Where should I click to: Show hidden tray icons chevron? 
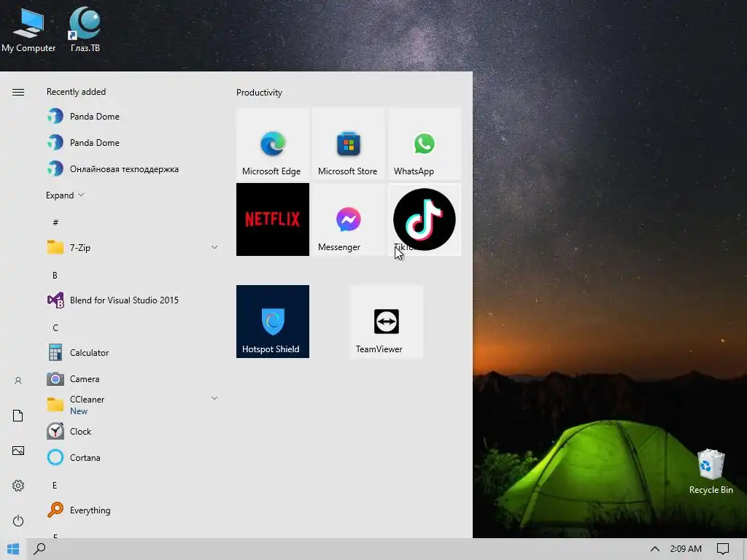[655, 549]
